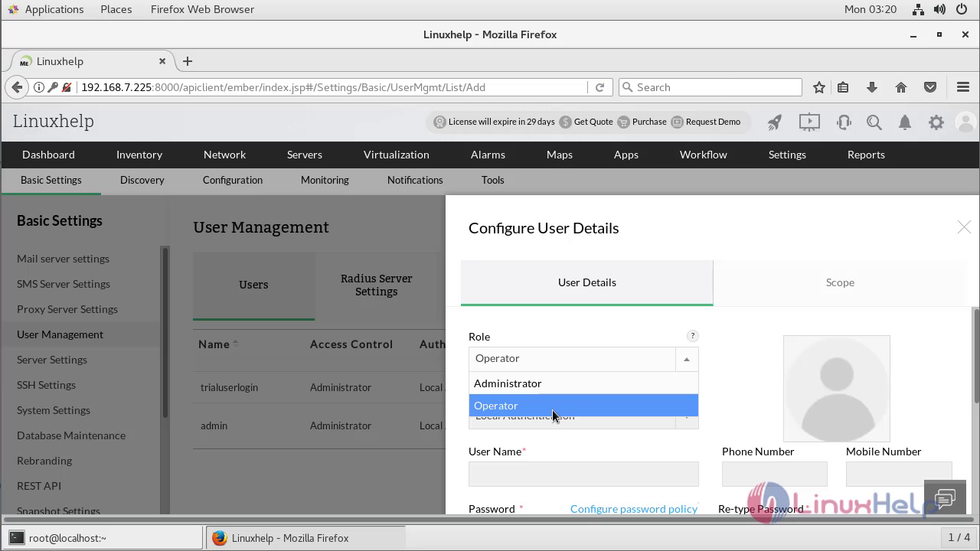Screen dimensions: 980x551
Task: Click the User Name input field
Action: pos(583,474)
